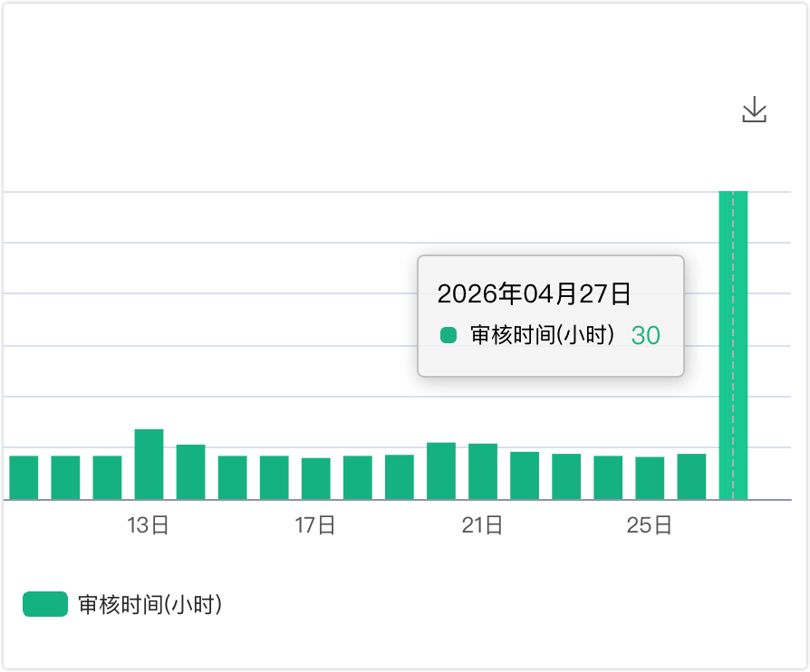Click the bar immediately right of 17日 bar
This screenshot has width=810, height=672.
(x=357, y=477)
